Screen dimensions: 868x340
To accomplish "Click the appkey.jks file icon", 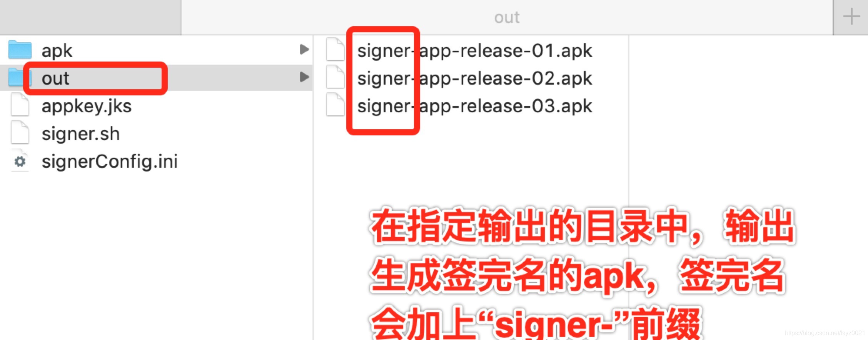I will 20,105.
